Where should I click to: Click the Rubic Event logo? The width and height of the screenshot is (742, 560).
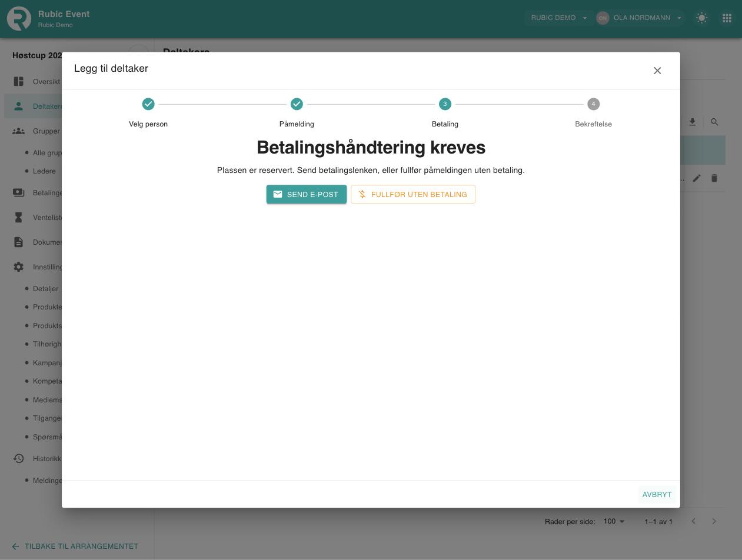19,19
